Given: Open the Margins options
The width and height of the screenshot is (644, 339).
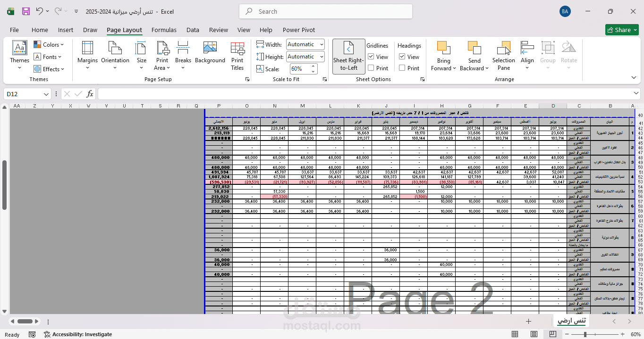Looking at the screenshot, I should point(87,56).
